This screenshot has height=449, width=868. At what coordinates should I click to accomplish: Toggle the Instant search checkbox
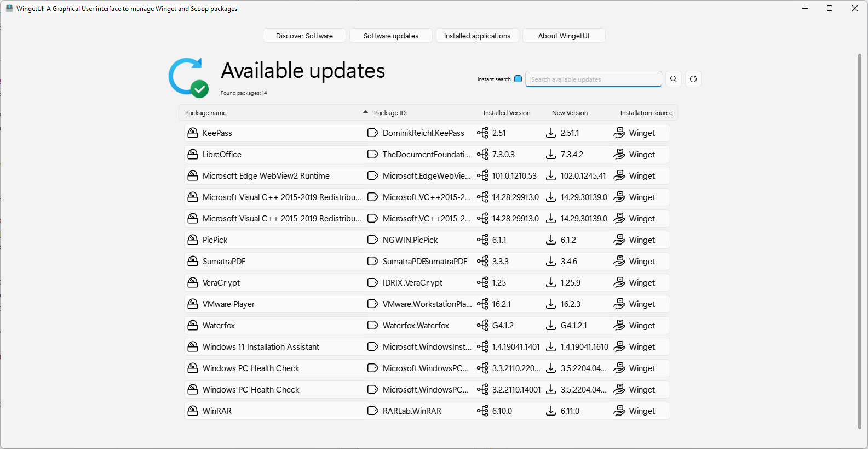518,78
